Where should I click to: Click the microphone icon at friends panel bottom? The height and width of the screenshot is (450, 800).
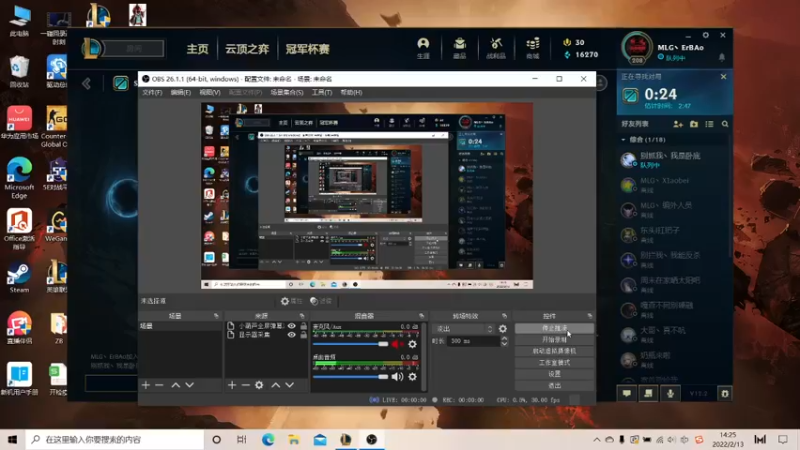[670, 393]
